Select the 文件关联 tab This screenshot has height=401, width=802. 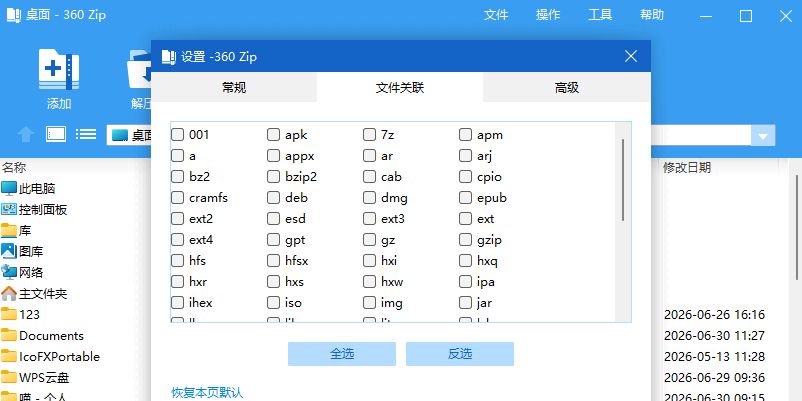pos(400,87)
